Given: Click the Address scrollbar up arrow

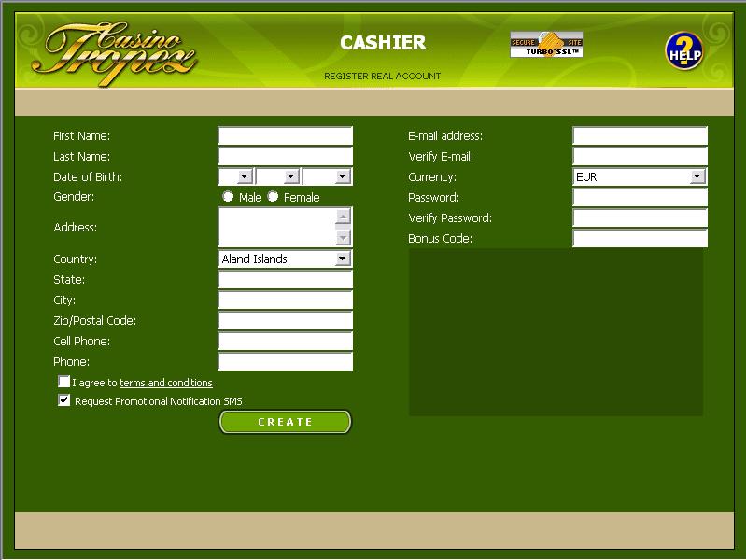Looking at the screenshot, I should coord(343,217).
